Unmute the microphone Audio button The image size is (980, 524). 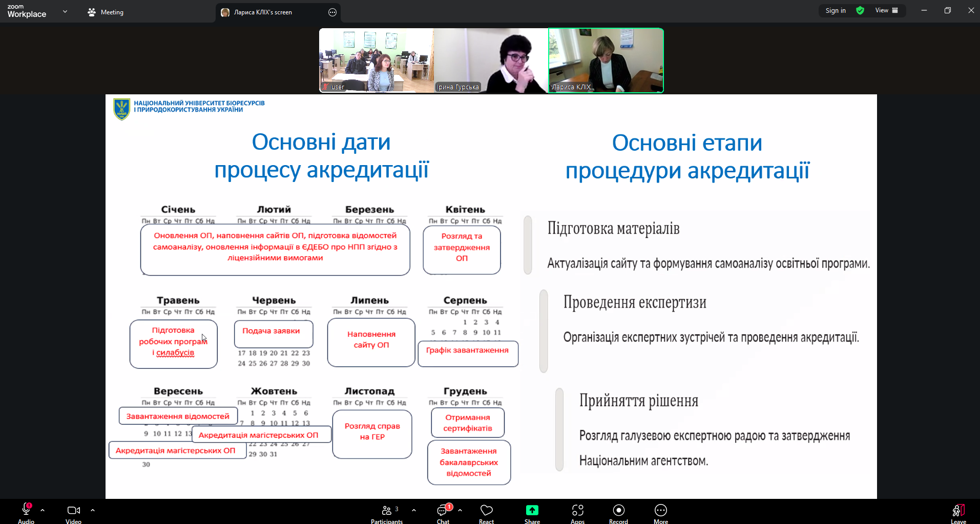(x=26, y=510)
